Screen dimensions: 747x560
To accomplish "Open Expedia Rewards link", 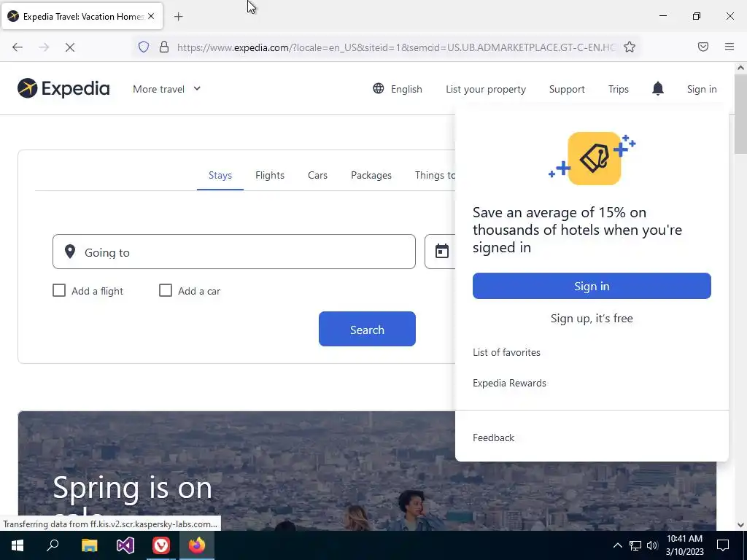I will click(x=509, y=383).
